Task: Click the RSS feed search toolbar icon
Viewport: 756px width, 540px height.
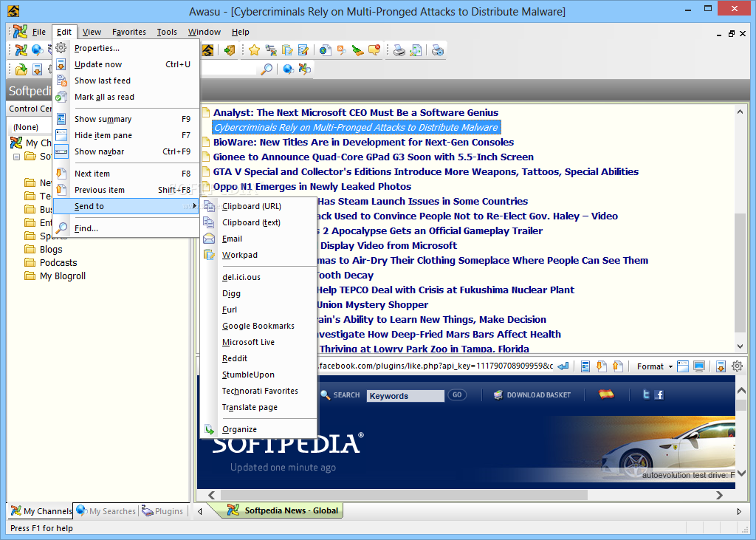Action: click(342, 50)
